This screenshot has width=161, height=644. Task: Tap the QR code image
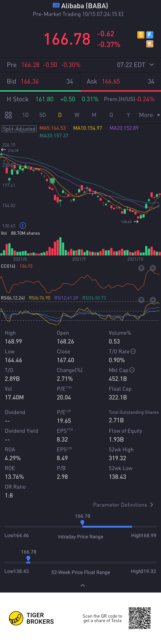tap(140, 618)
